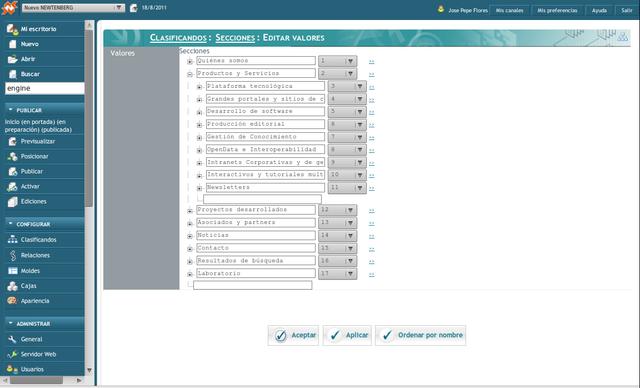Click Salir to log out

[627, 11]
